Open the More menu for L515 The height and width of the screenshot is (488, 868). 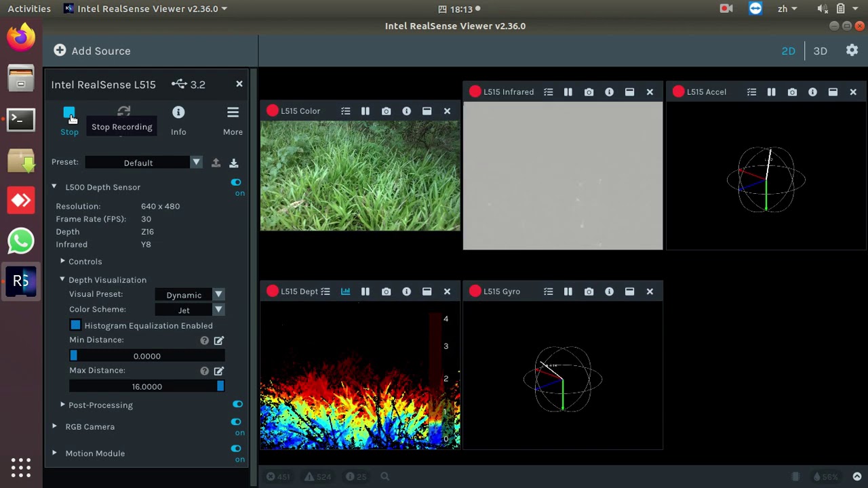tap(233, 121)
